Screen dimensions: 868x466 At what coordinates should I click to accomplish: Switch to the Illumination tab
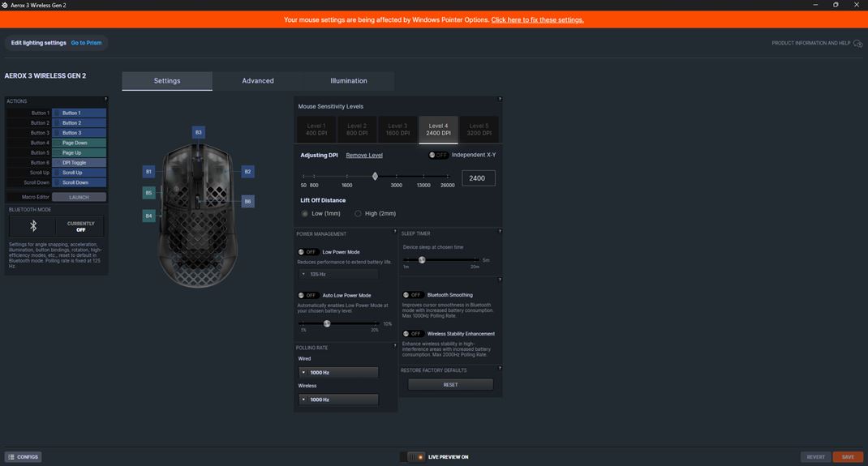click(x=349, y=81)
